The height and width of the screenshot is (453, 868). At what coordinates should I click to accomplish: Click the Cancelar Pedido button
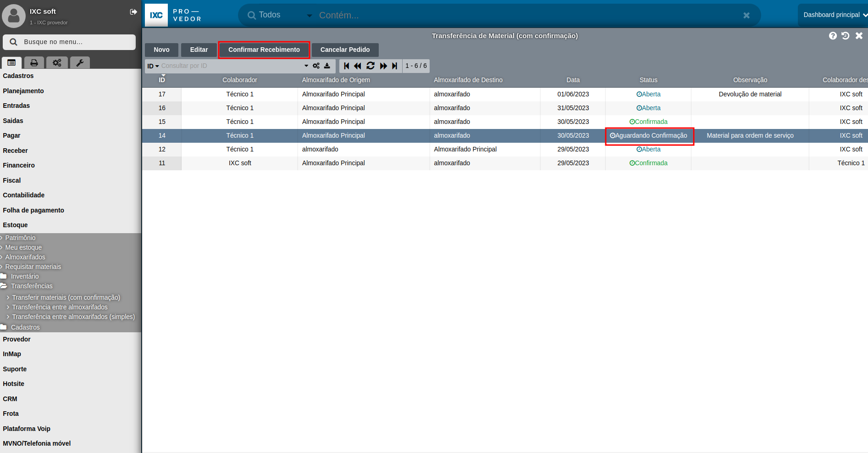[345, 50]
